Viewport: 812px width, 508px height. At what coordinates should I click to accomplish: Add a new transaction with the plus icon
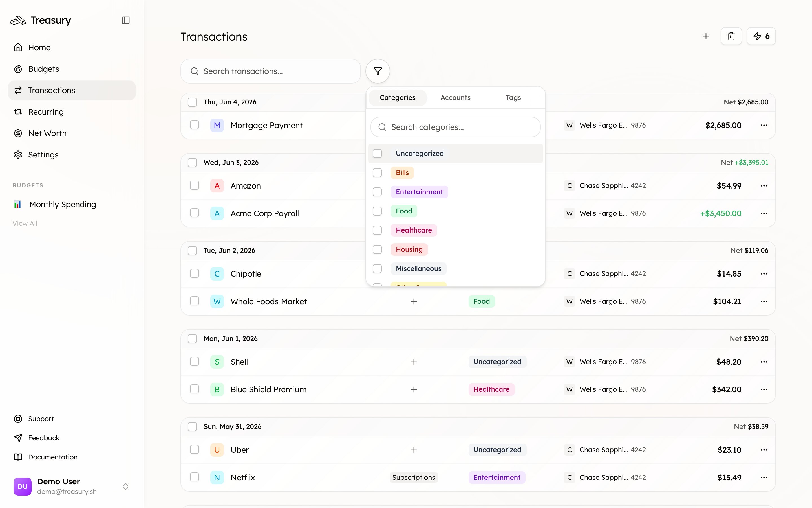706,36
